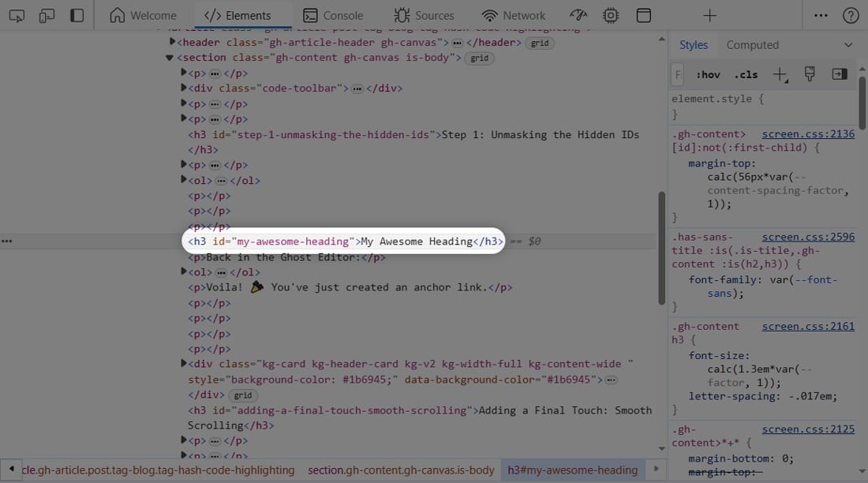Viewport: 868px width, 483px height.
Task: Click the margin-bottom: 0 declaration
Action: click(741, 459)
